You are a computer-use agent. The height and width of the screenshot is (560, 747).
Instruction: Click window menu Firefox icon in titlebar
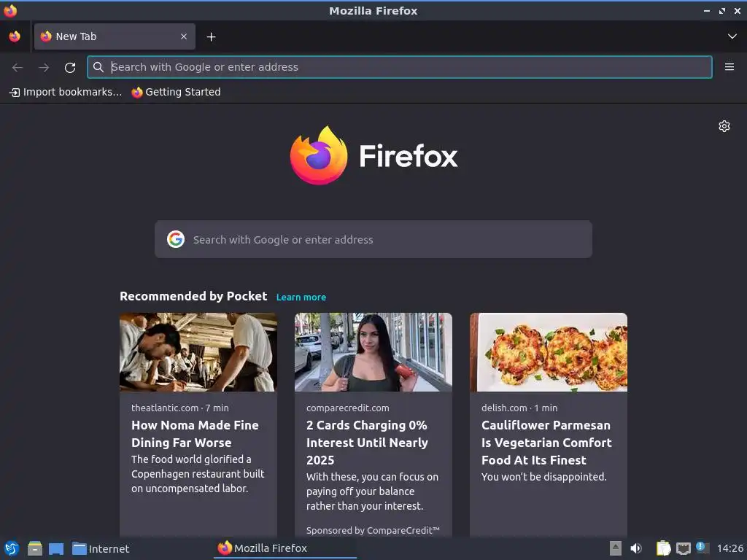pyautogui.click(x=10, y=10)
